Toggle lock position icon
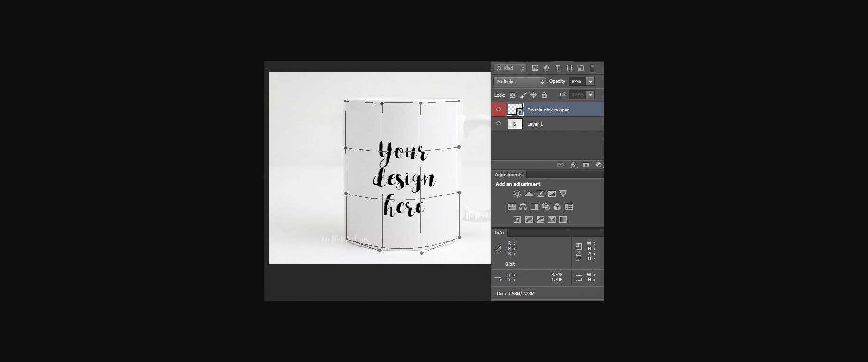 pos(533,95)
